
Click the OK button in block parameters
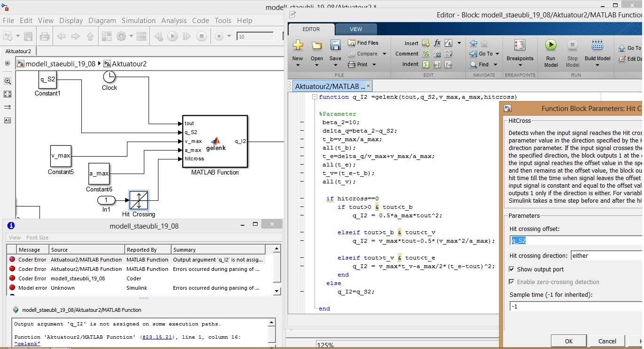coord(569,341)
